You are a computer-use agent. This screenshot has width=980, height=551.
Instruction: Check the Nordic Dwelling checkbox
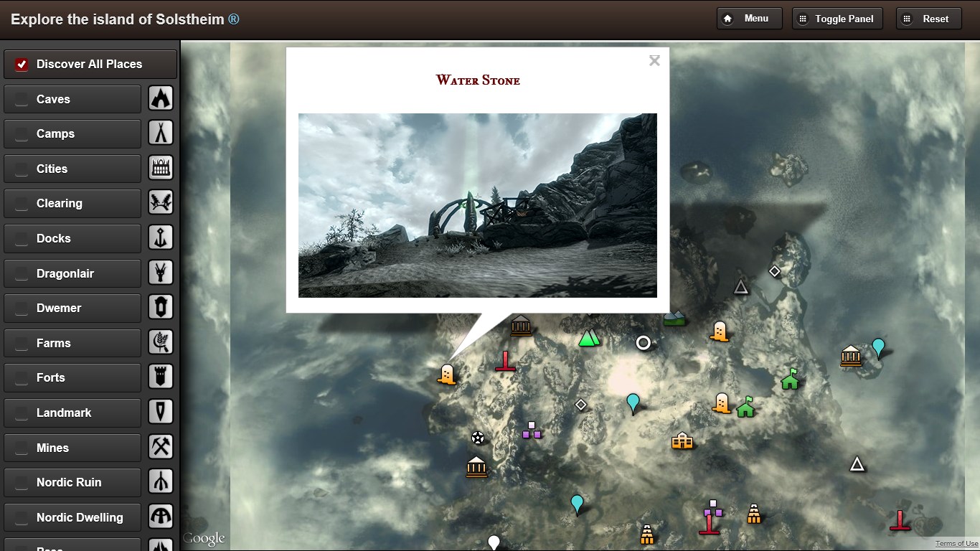tap(22, 517)
